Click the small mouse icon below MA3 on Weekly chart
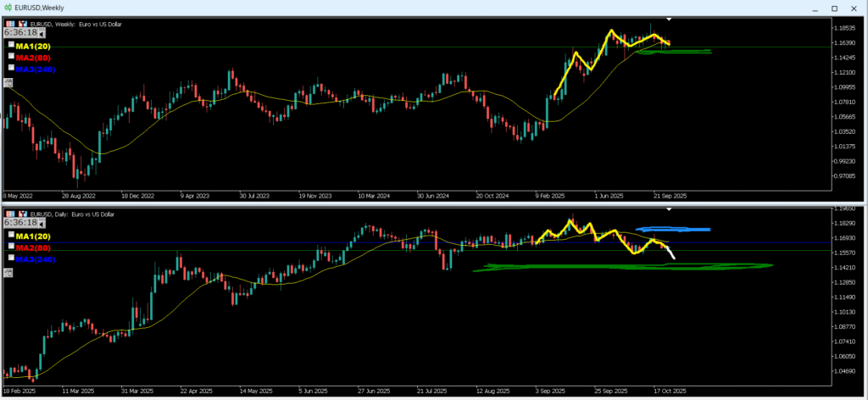 point(8,82)
